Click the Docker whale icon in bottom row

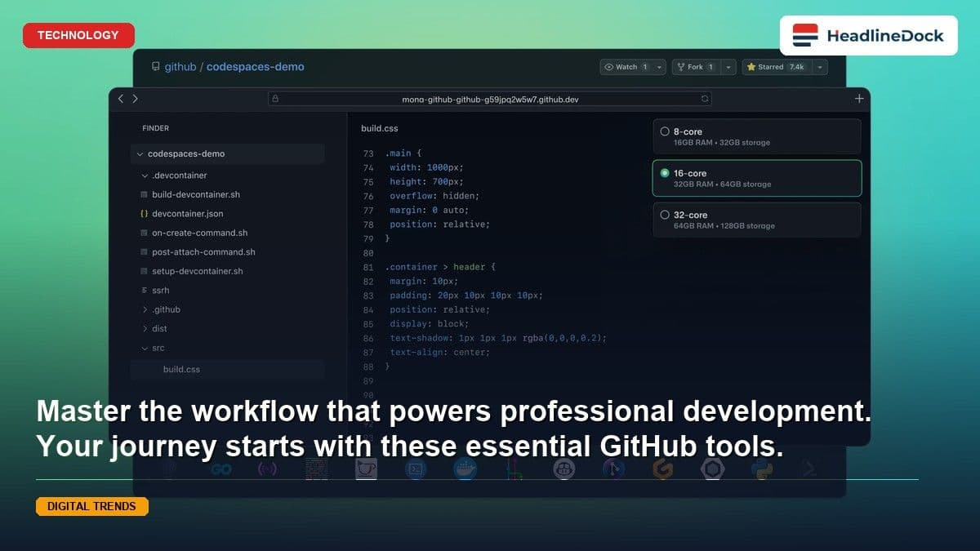(465, 469)
